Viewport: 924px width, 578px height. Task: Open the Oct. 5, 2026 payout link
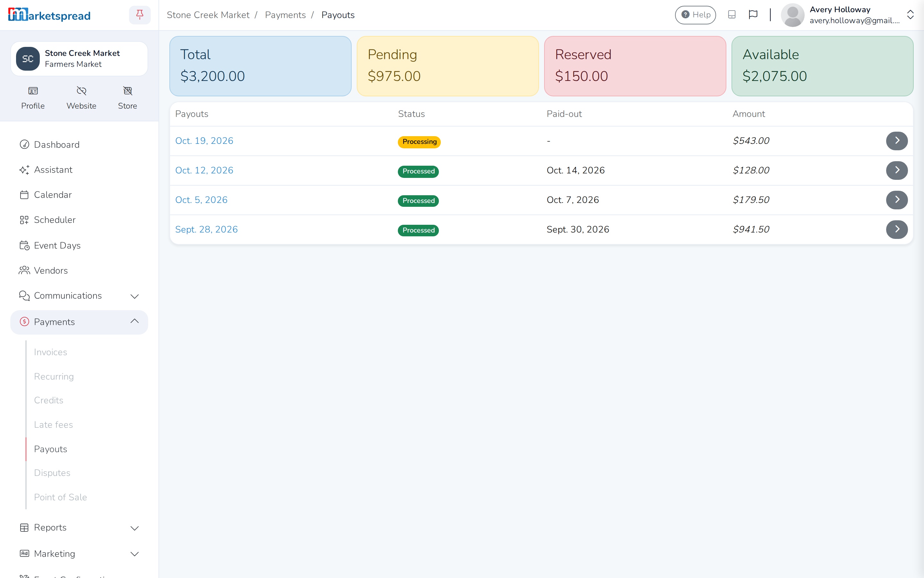click(x=201, y=200)
